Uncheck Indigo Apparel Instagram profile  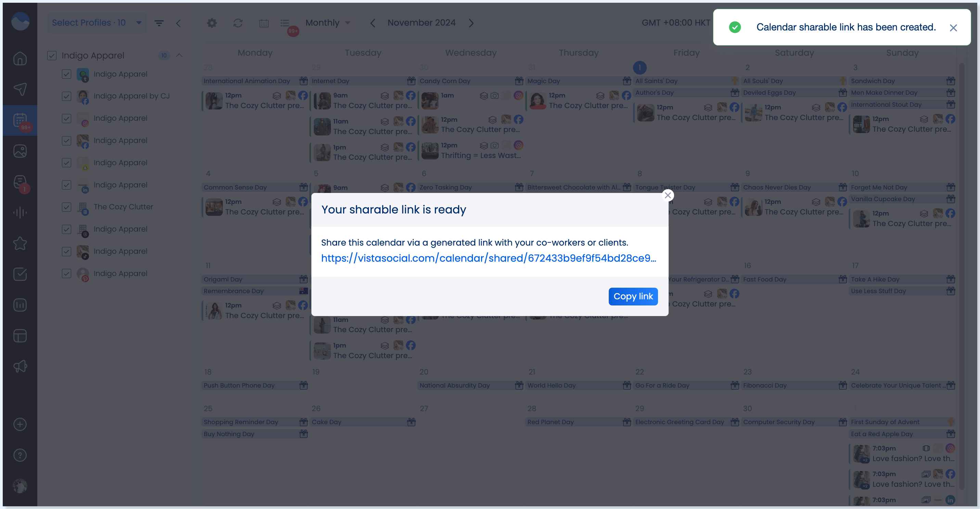coord(67,118)
